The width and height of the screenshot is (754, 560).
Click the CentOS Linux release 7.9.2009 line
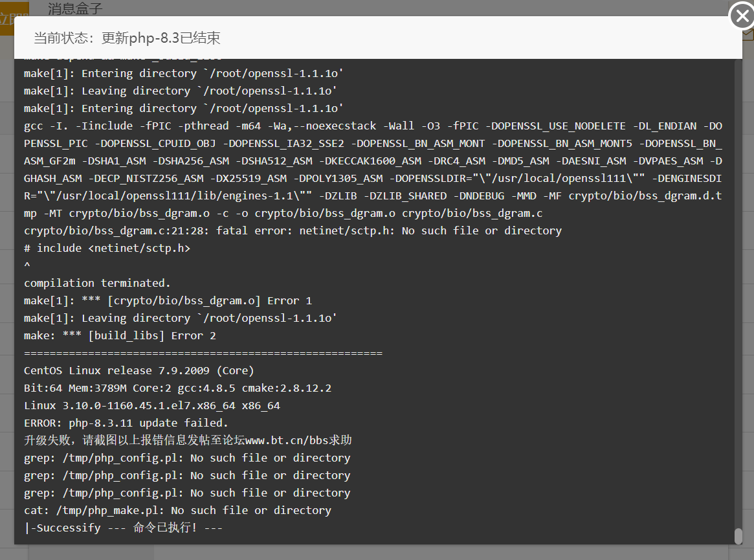(139, 370)
